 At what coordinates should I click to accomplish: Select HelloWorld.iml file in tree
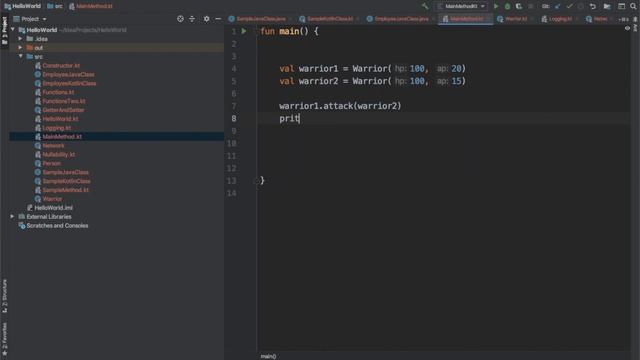coord(53,208)
